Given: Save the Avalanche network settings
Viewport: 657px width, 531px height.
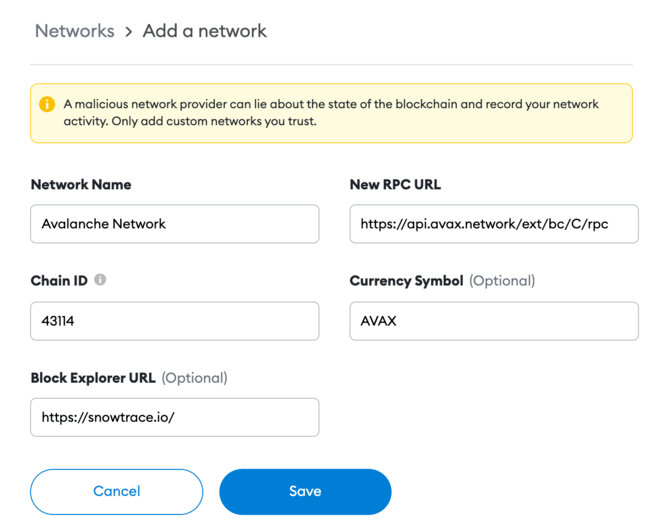Looking at the screenshot, I should point(305,491).
